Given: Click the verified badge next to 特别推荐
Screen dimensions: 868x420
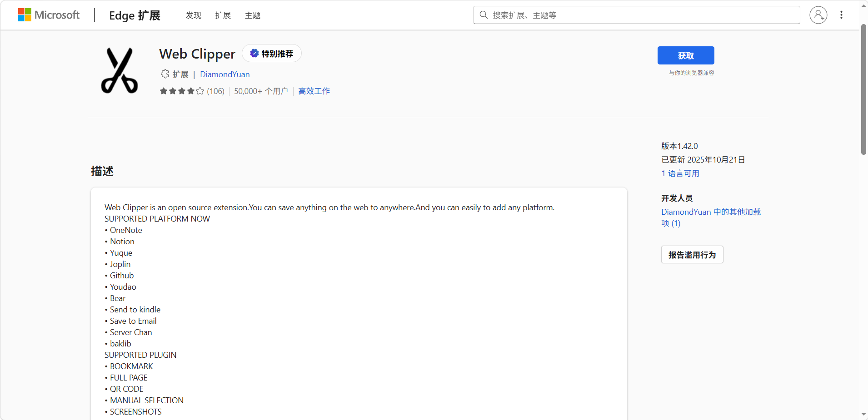Looking at the screenshot, I should pos(254,54).
